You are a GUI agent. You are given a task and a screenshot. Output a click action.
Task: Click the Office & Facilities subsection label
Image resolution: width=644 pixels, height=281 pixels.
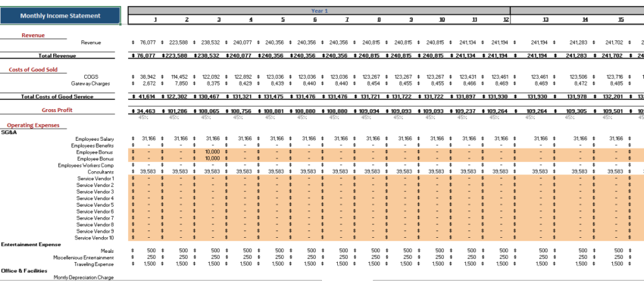click(x=23, y=270)
